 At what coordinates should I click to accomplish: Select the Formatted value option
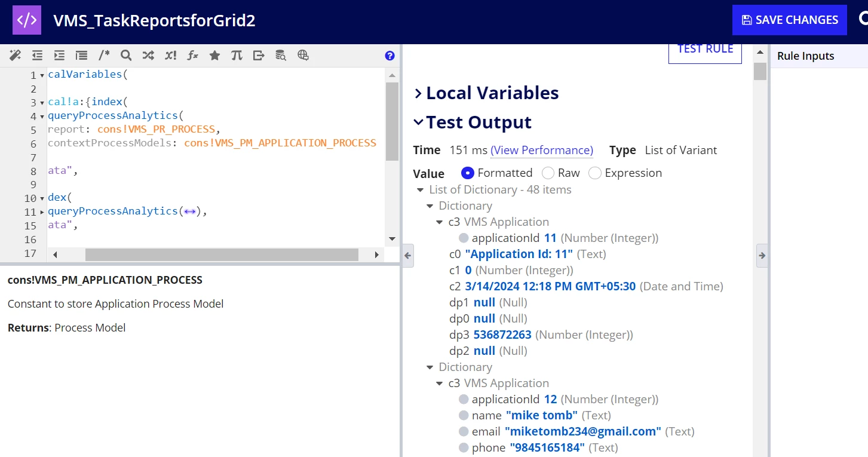(468, 173)
